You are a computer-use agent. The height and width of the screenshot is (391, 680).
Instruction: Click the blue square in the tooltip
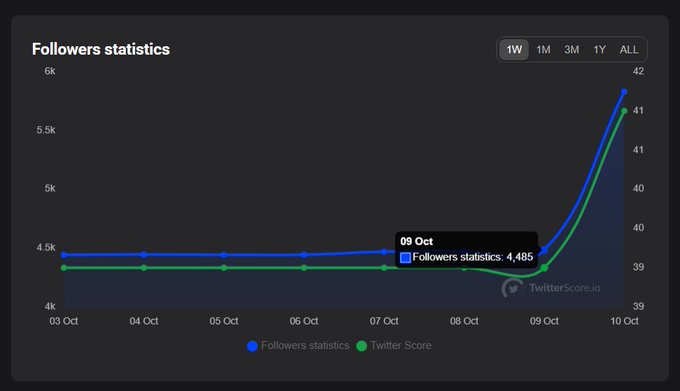coord(405,257)
